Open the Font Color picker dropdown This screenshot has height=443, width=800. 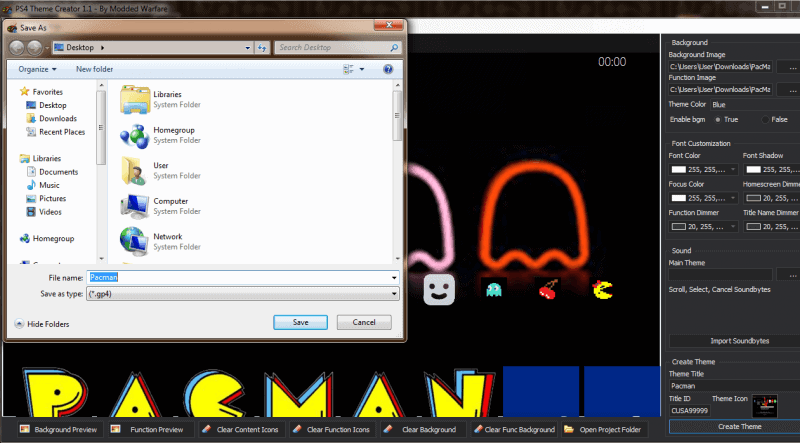[734, 169]
